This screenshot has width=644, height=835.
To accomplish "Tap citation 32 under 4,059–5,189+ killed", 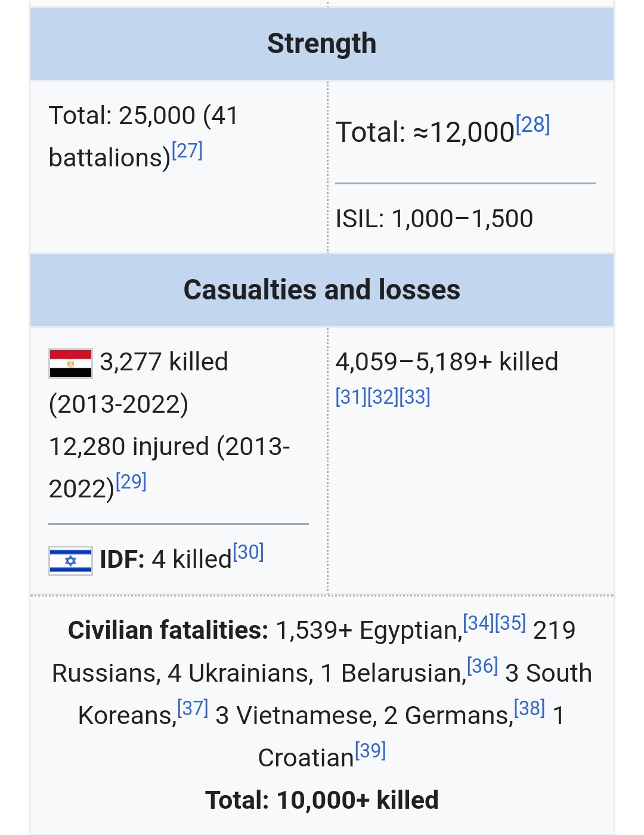I will [x=383, y=397].
